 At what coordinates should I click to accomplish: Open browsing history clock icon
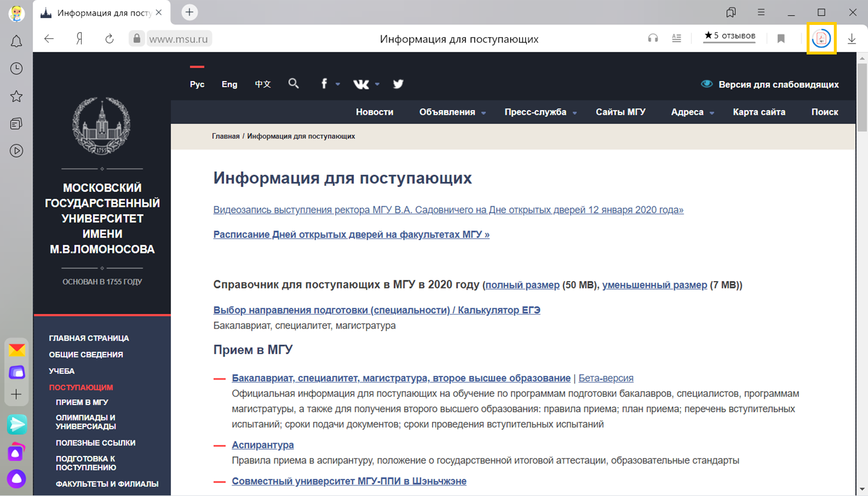click(16, 68)
